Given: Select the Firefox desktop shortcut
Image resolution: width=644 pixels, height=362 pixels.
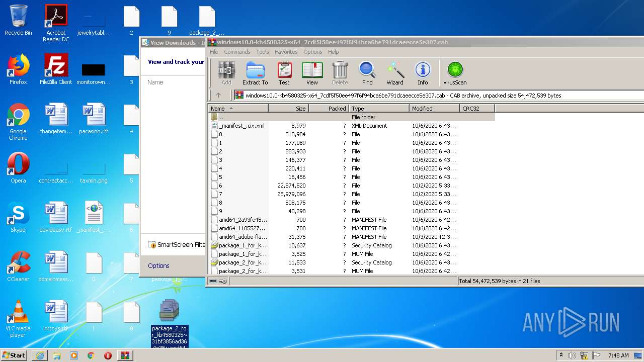Looking at the screenshot, I should [18, 69].
